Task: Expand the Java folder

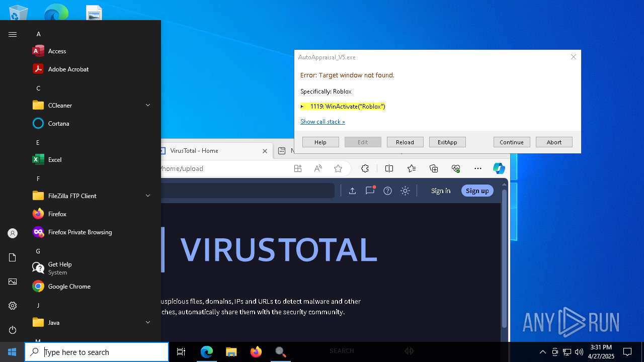Action: click(x=148, y=322)
